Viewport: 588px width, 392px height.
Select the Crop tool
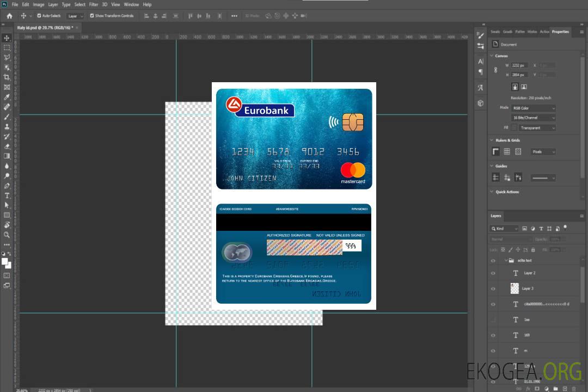[7, 77]
